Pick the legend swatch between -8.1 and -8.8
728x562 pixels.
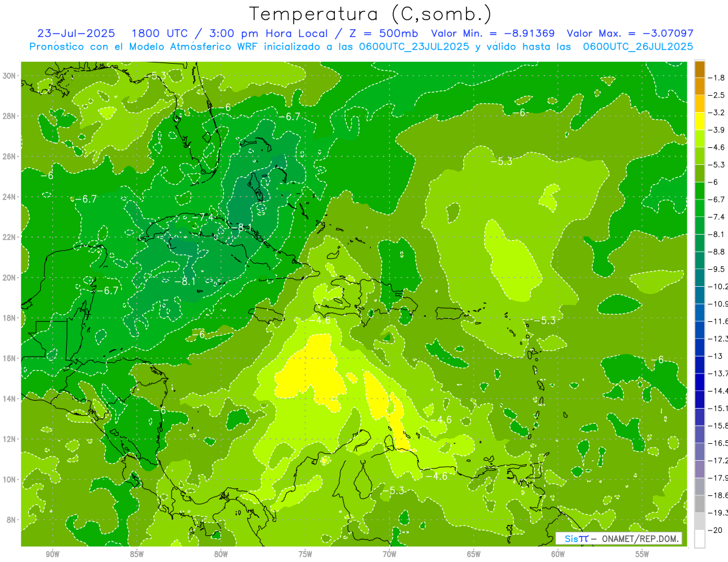click(x=699, y=243)
